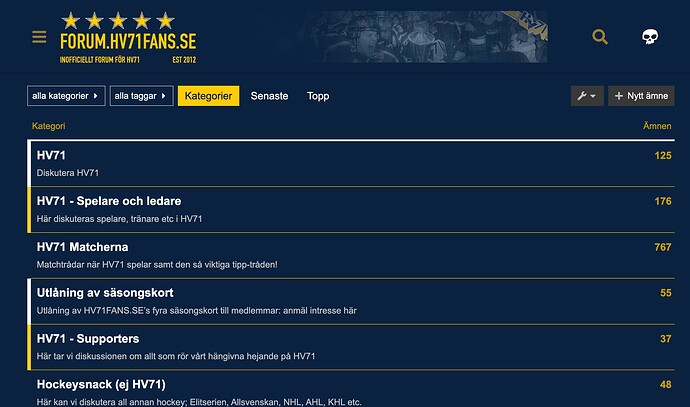Click topic count 176
690x407 pixels.
663,202
